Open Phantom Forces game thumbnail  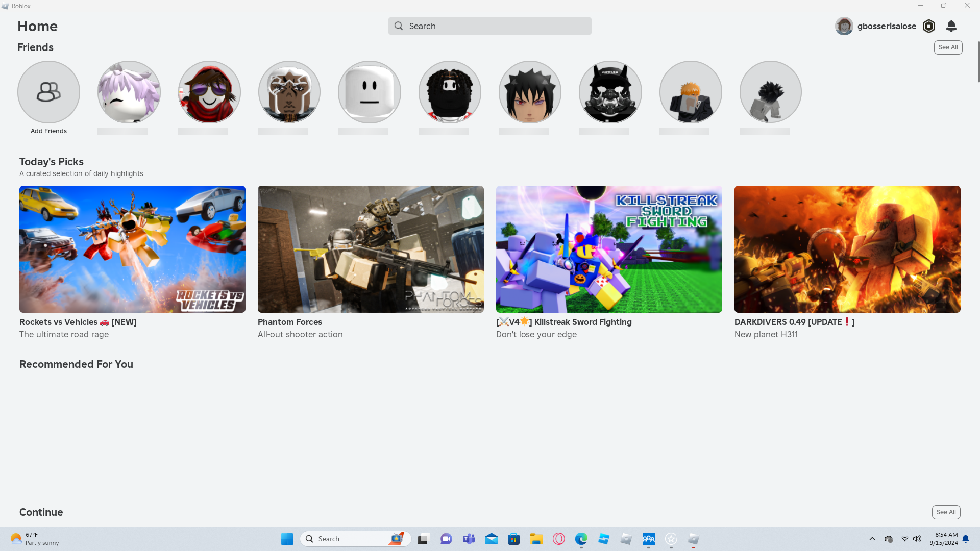(x=371, y=249)
